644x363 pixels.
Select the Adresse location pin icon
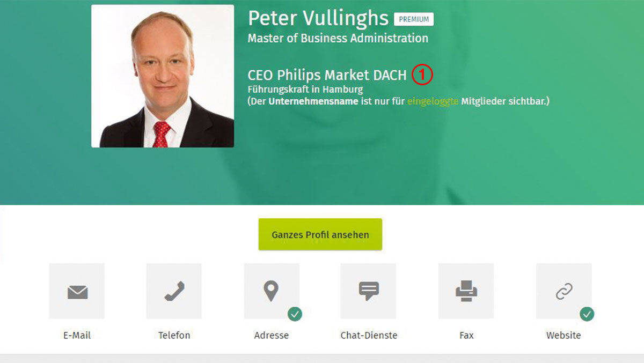coord(272,292)
